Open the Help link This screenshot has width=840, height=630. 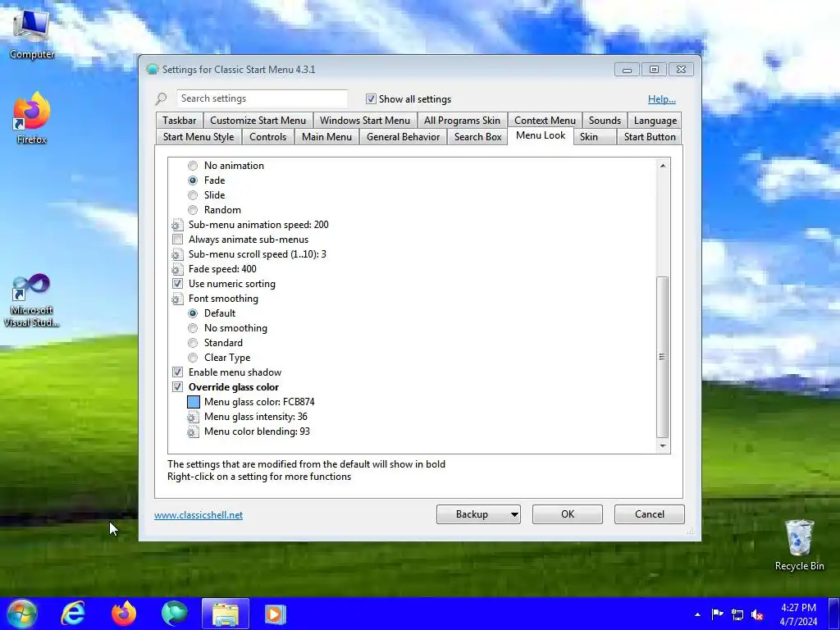coord(662,99)
